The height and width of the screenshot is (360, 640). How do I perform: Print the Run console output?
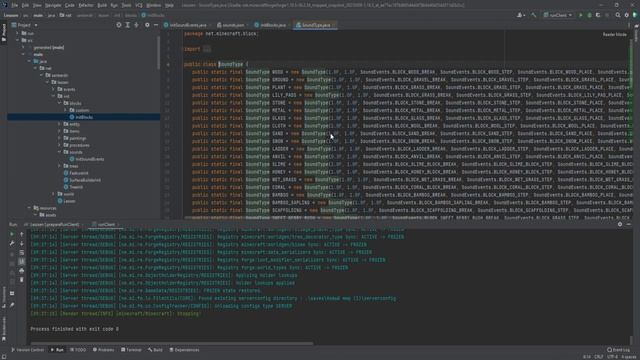coord(22,270)
